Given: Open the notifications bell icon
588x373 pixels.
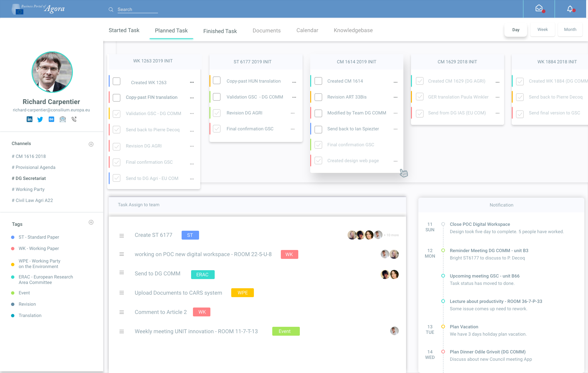Looking at the screenshot, I should (x=570, y=9).
